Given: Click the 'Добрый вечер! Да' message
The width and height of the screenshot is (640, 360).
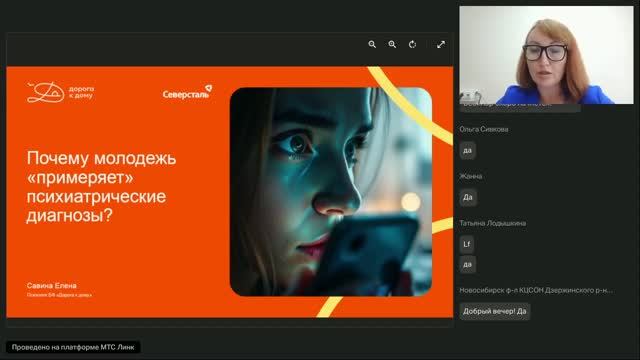Looking at the screenshot, I should (495, 311).
